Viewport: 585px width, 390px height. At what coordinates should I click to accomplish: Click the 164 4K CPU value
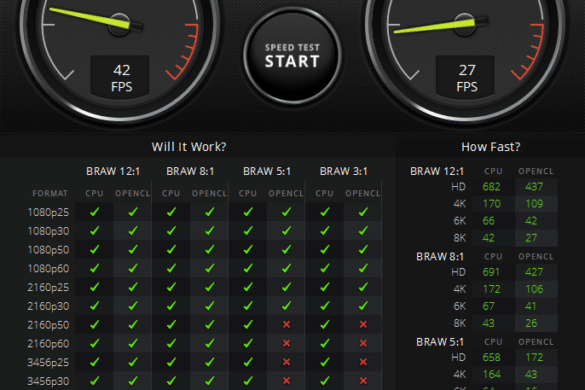pyautogui.click(x=492, y=374)
